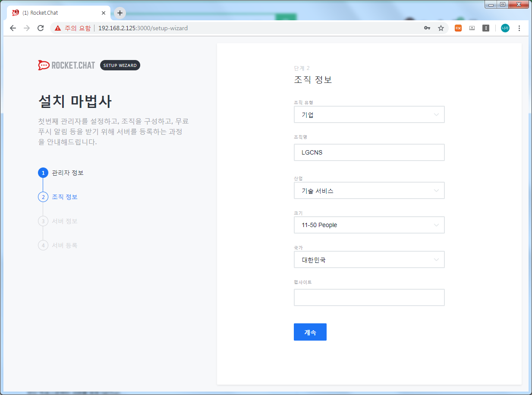Click the 관리자 정보 step label

[68, 173]
